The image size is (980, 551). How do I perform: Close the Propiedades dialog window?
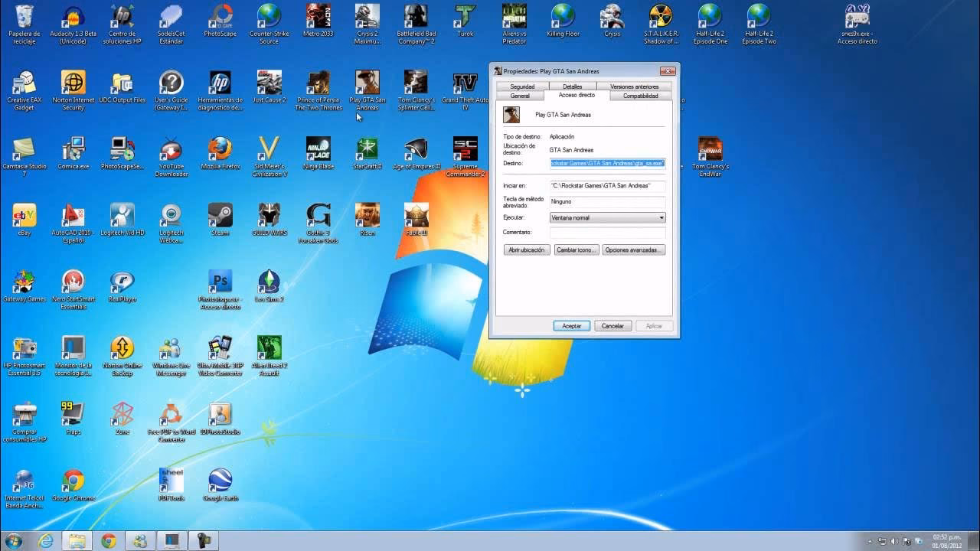point(667,71)
